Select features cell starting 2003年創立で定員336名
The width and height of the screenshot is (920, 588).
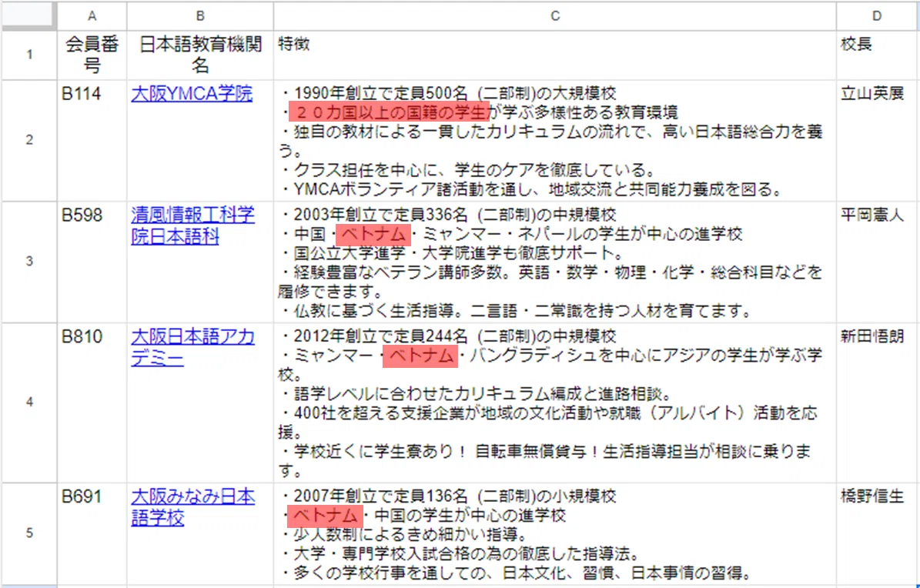tap(554, 262)
